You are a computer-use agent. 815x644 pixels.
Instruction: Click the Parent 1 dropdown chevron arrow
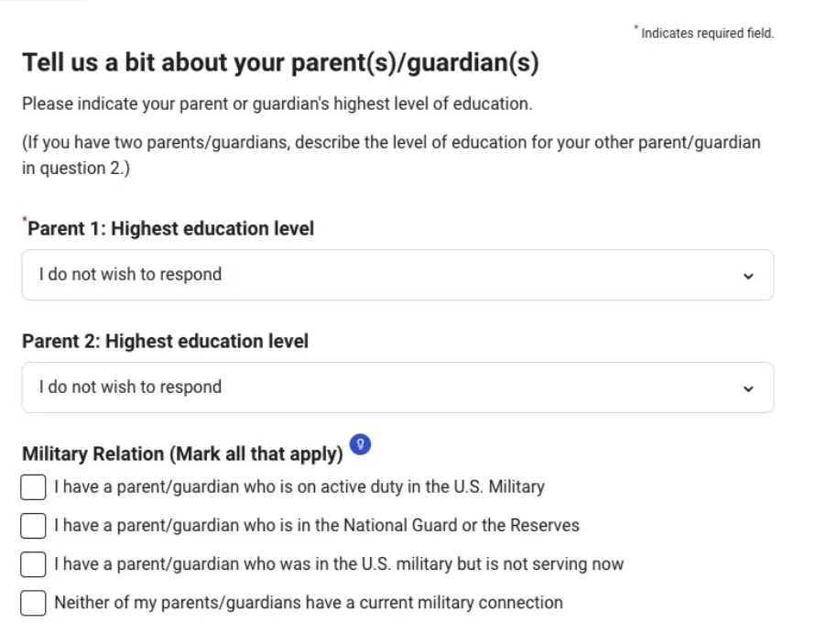coord(748,276)
